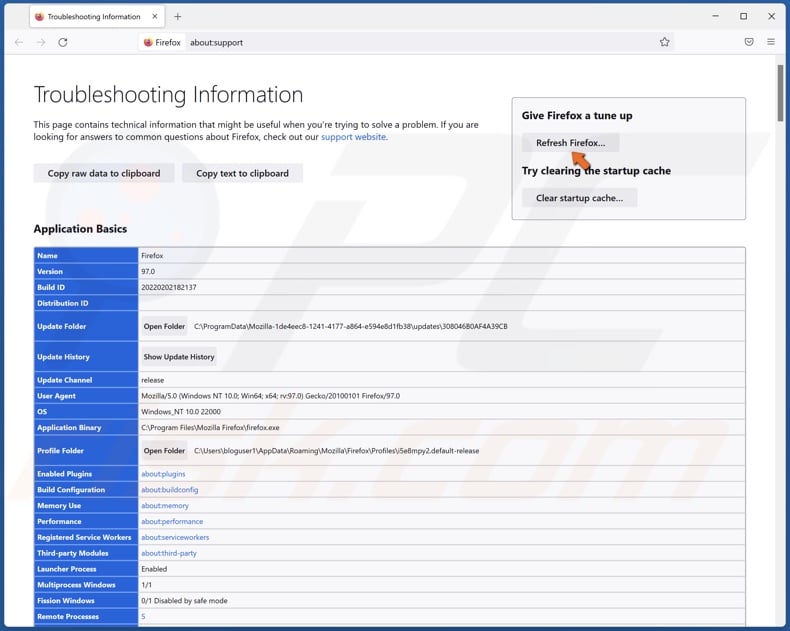Click the Clear startup cache button
Viewport: 790px width, 631px height.
(579, 198)
